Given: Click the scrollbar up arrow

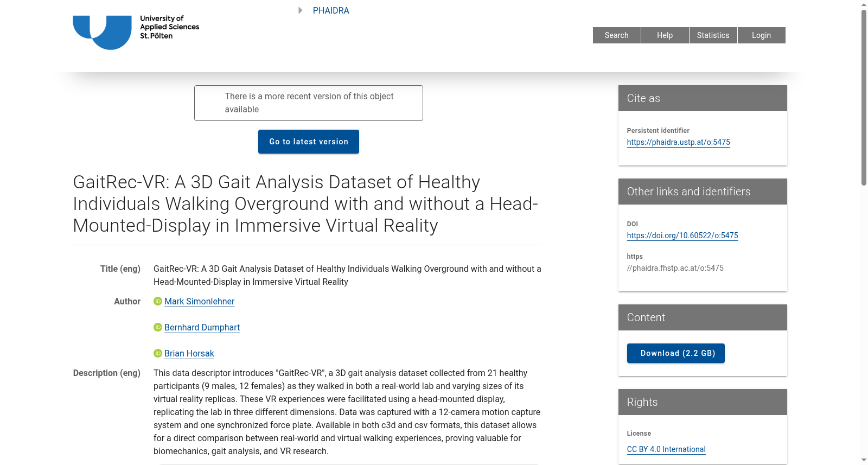Looking at the screenshot, I should 864,4.
